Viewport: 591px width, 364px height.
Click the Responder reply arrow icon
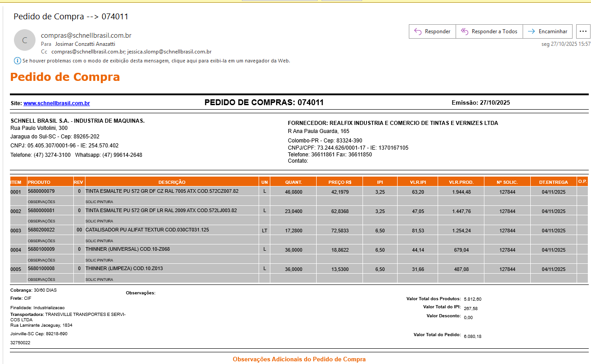[418, 31]
